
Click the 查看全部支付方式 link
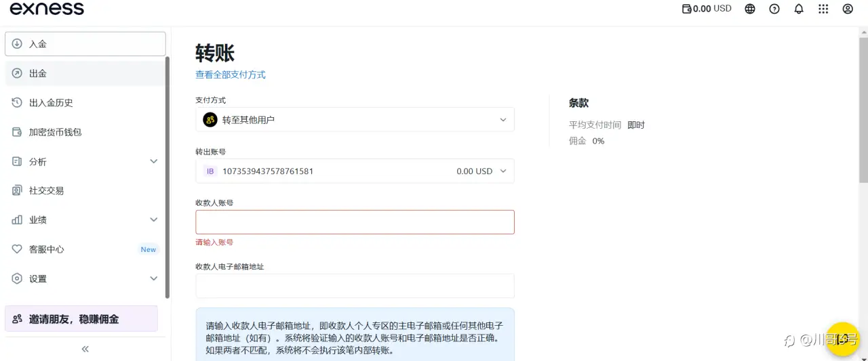tap(231, 75)
